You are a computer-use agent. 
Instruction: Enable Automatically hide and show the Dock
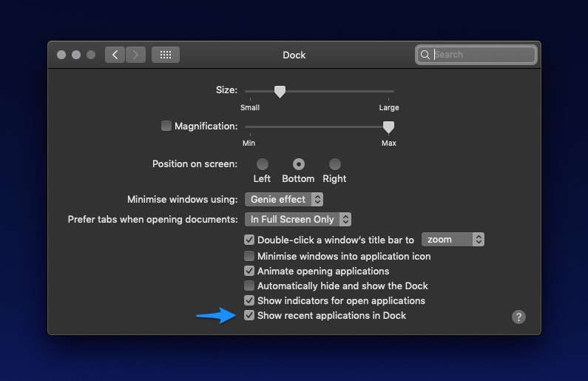[249, 286]
